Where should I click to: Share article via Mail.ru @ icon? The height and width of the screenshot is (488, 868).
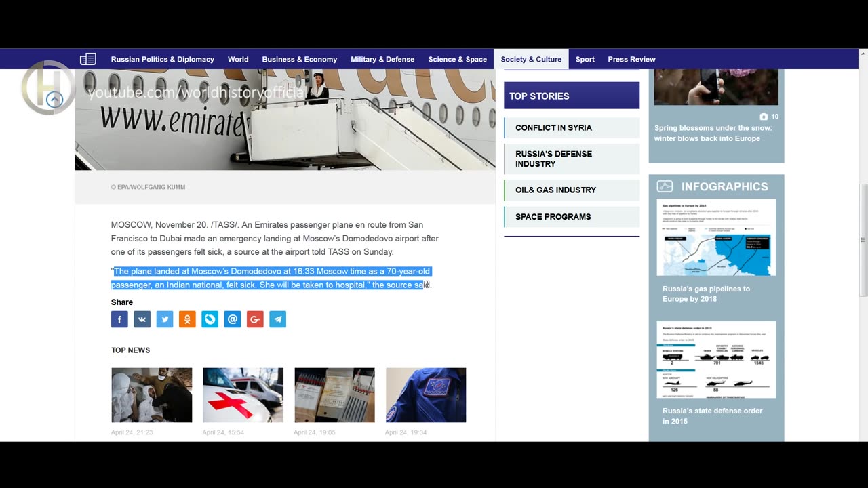233,319
